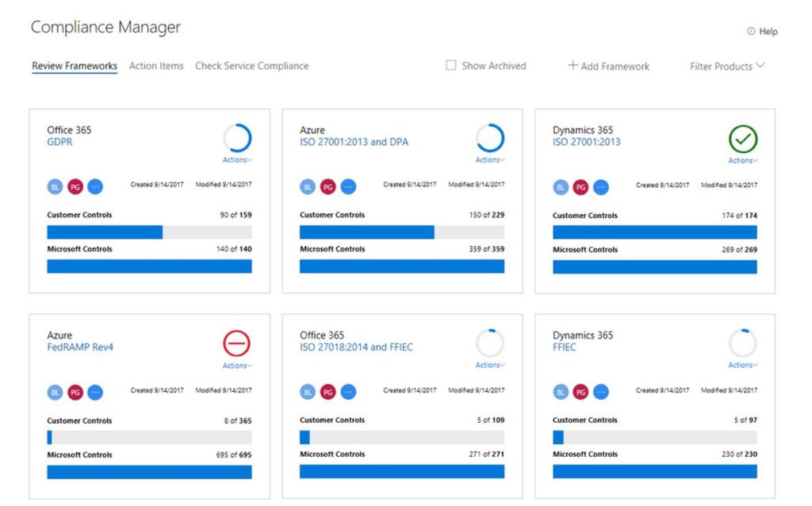Click BL avatar on Dynamics 365 ISO 27001:2013 card
Image resolution: width=812 pixels, height=506 pixels.
tap(561, 187)
